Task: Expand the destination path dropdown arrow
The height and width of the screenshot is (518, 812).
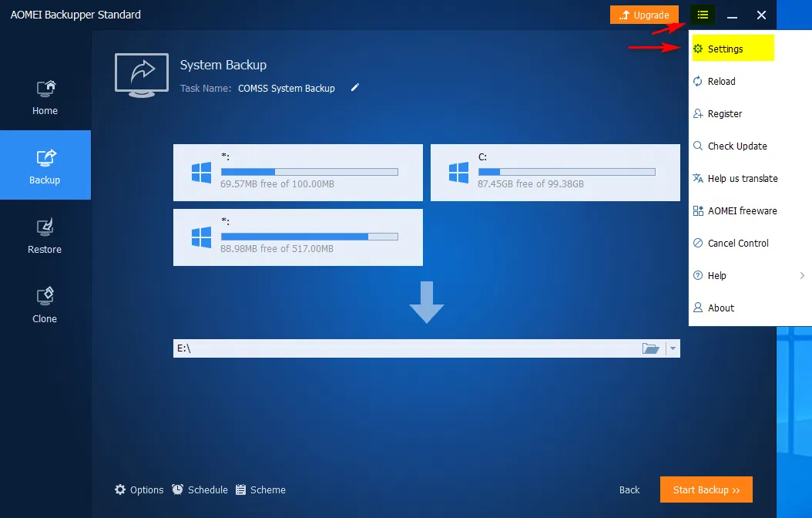Action: click(673, 348)
